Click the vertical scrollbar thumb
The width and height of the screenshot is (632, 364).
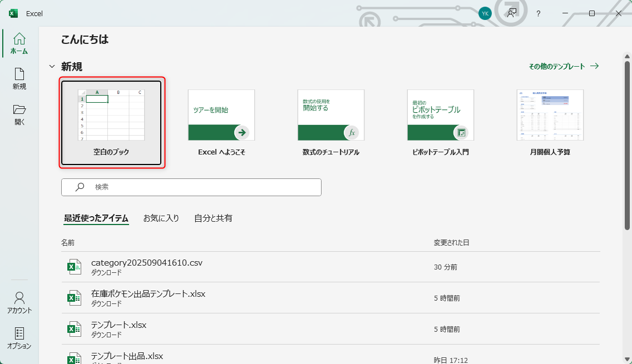pyautogui.click(x=627, y=146)
